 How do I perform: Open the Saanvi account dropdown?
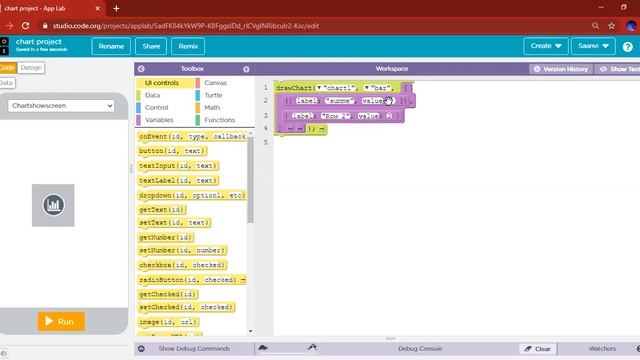(593, 46)
